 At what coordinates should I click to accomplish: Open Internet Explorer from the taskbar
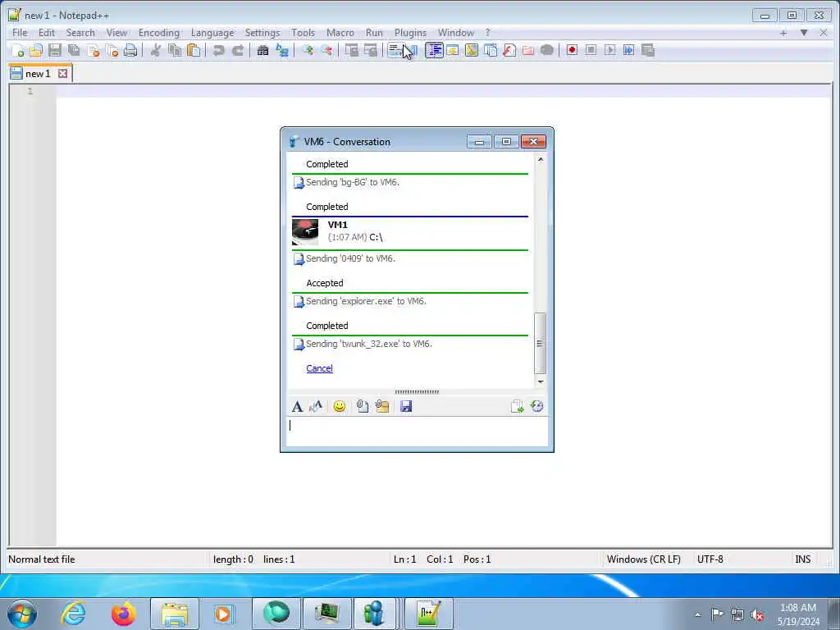point(73,614)
